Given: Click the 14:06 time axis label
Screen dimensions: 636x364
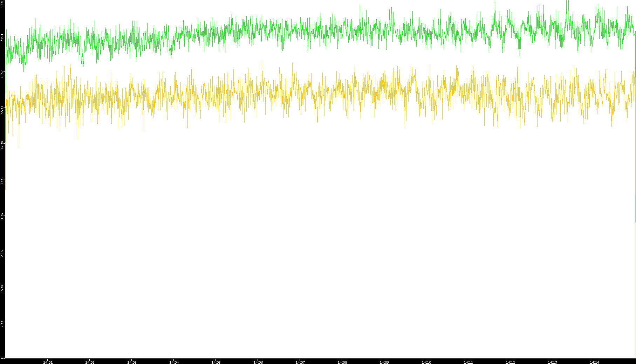Looking at the screenshot, I should point(258,362).
